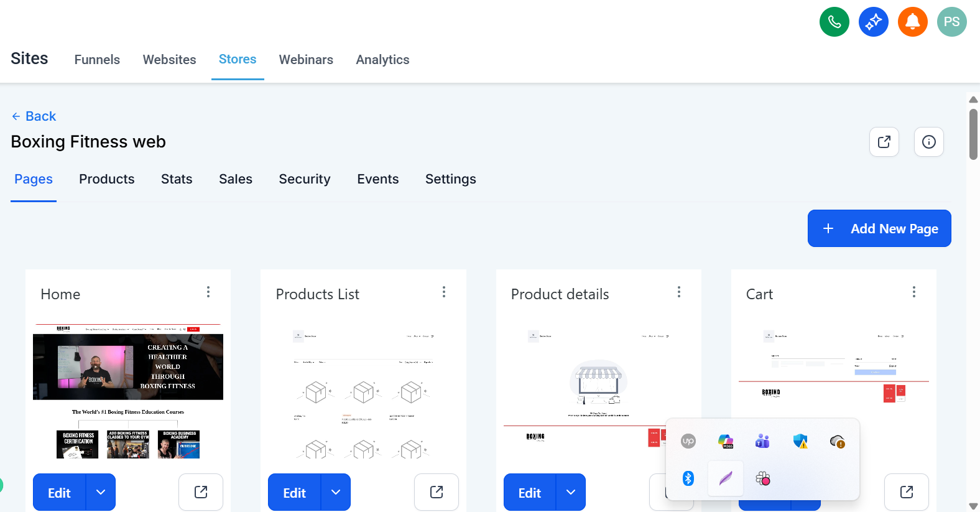Go to the Funnels section

tap(97, 60)
